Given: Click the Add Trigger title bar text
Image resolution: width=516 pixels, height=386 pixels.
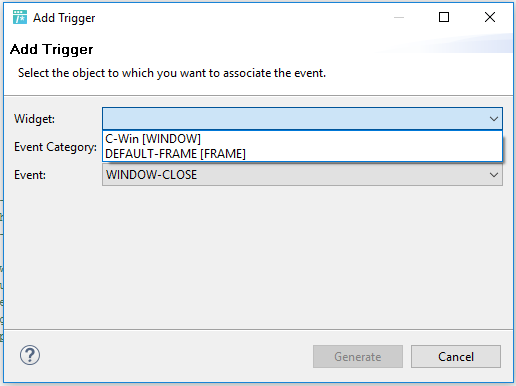Looking at the screenshot, I should pyautogui.click(x=64, y=18).
